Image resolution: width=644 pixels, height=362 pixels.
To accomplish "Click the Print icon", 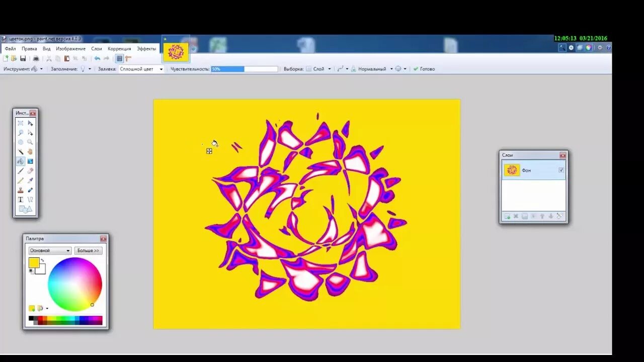I will [36, 58].
